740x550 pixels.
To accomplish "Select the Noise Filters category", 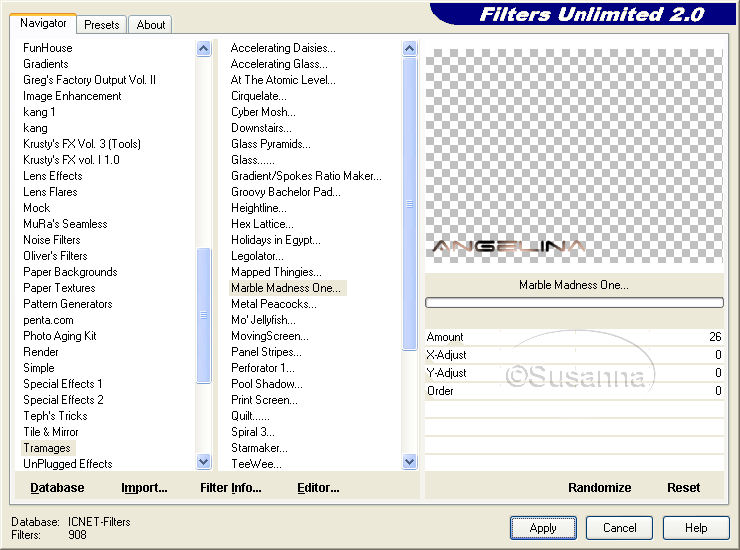I will (x=52, y=240).
